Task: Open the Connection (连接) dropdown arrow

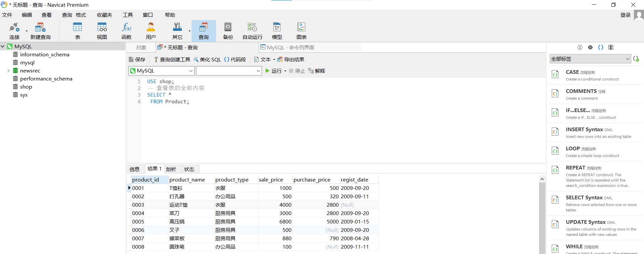Action: (x=26, y=31)
